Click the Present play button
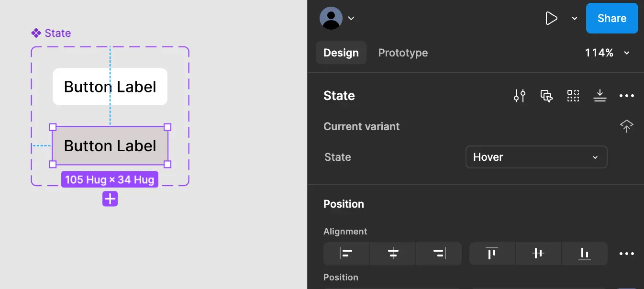 point(551,18)
